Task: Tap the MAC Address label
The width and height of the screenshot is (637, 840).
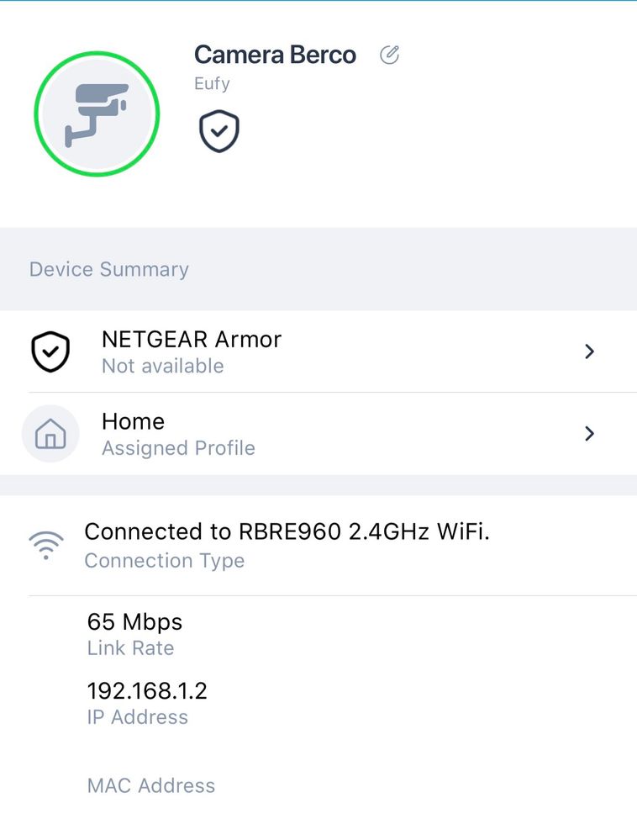Action: pyautogui.click(x=151, y=786)
